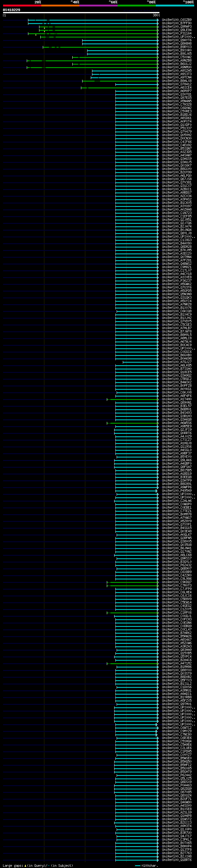Image resolution: width=197 pixels, height=868 pixels.
Task: Click label UniRef100_A9B5E9
Action: [x=177, y=426]
